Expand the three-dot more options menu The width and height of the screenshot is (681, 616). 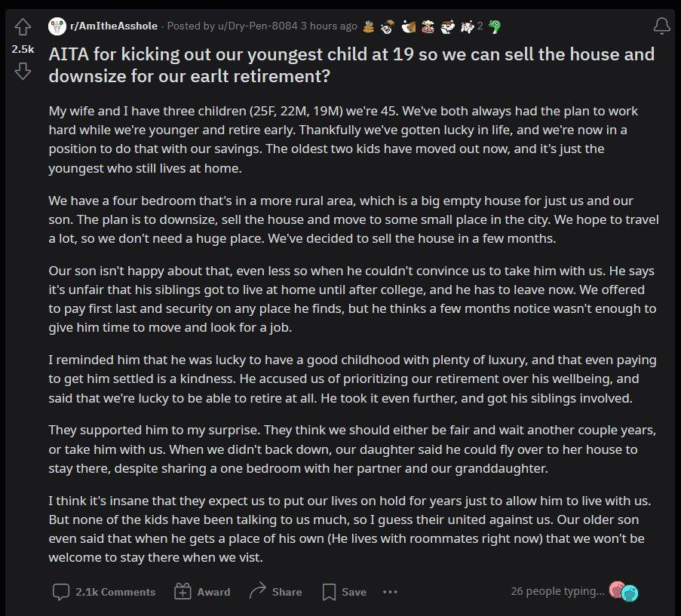pos(390,592)
